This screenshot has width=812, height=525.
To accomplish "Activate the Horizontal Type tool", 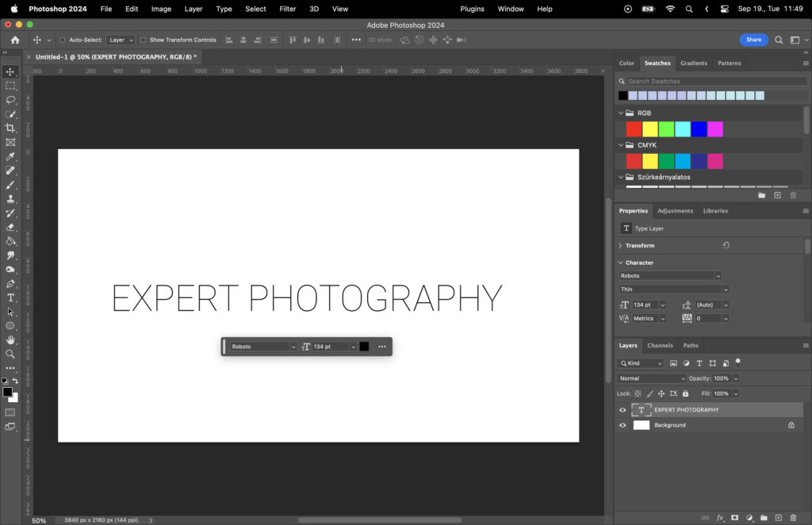I will tap(11, 298).
